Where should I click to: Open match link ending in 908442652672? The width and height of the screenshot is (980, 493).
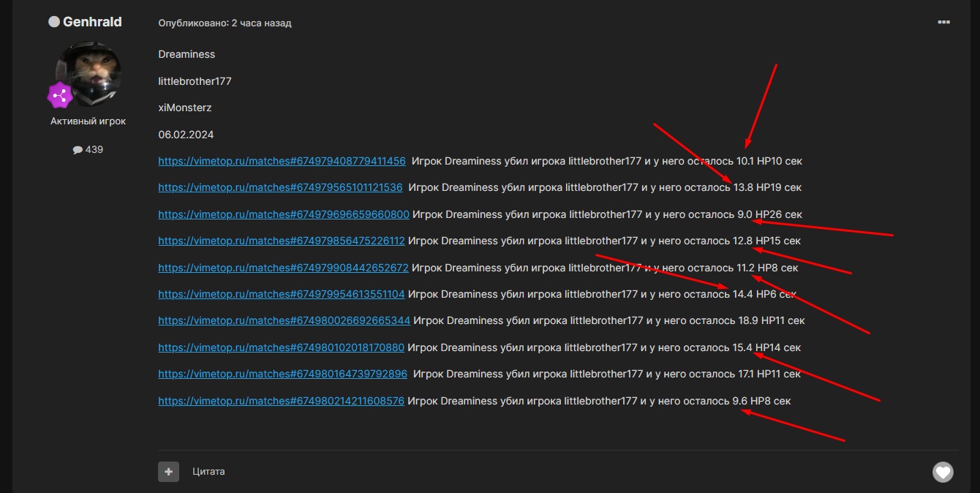click(283, 268)
